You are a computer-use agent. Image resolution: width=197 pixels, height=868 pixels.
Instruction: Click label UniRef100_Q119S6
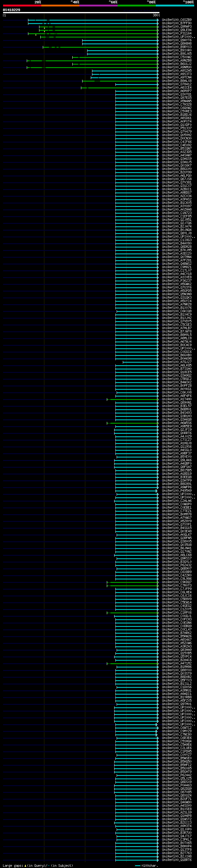tap(177, 446)
